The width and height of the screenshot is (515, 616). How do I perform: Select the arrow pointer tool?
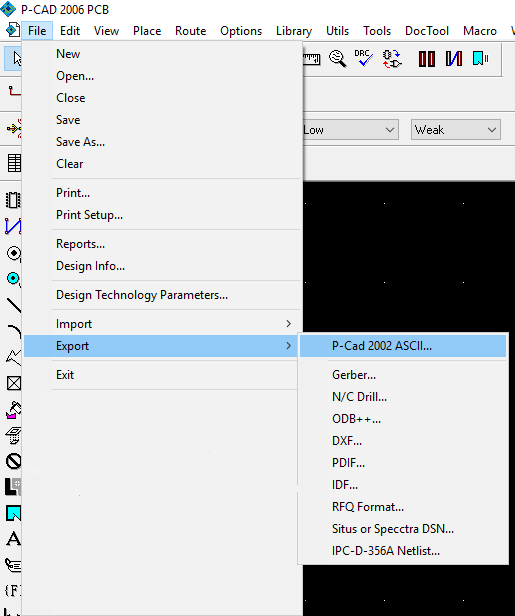pos(13,59)
